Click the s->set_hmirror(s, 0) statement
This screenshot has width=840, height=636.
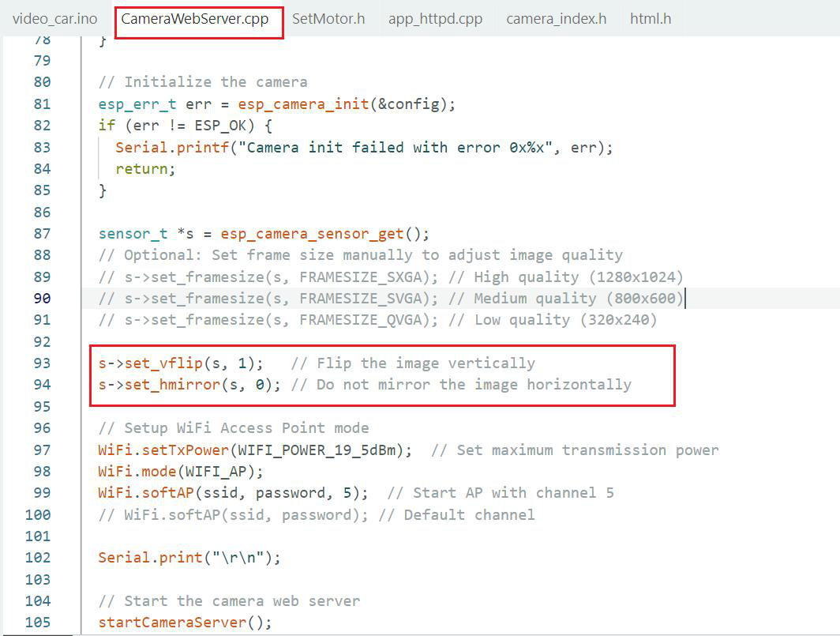click(189, 385)
